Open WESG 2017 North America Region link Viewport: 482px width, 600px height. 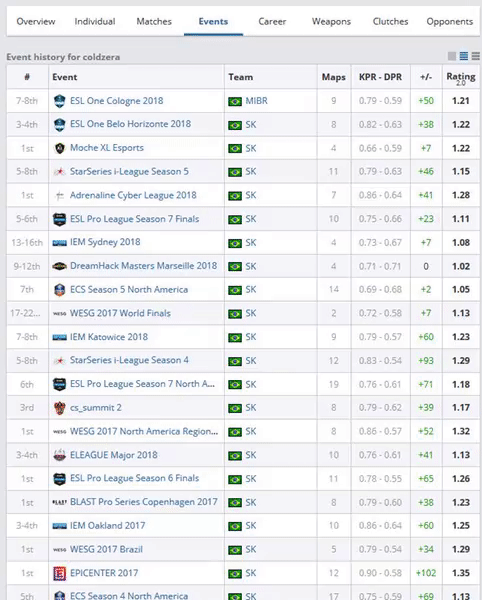(x=144, y=432)
